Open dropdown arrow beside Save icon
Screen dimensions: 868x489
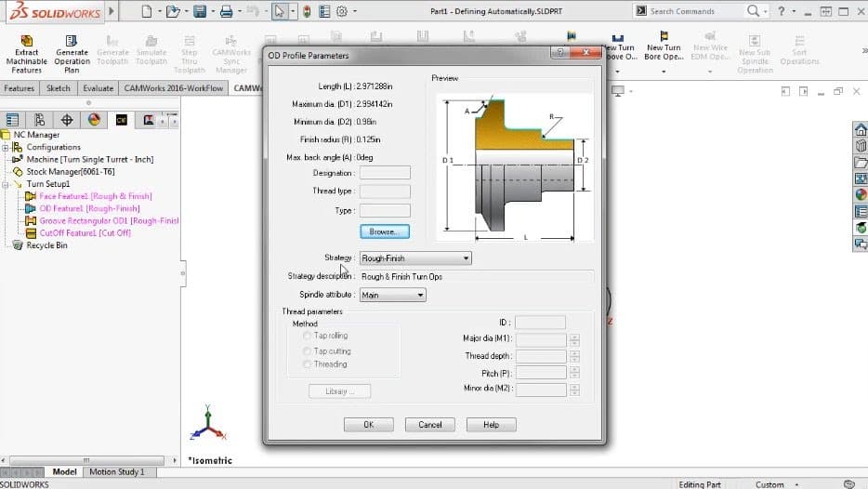pyautogui.click(x=213, y=11)
